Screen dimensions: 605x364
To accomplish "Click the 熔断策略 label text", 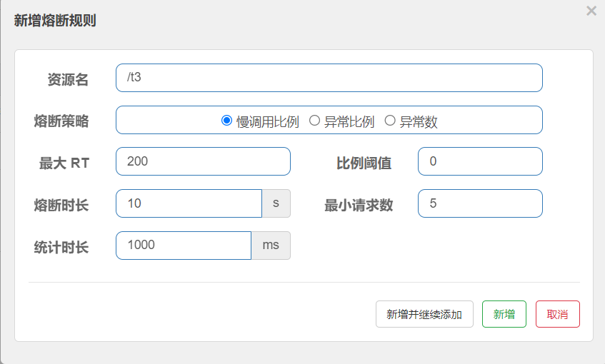I will pos(61,121).
